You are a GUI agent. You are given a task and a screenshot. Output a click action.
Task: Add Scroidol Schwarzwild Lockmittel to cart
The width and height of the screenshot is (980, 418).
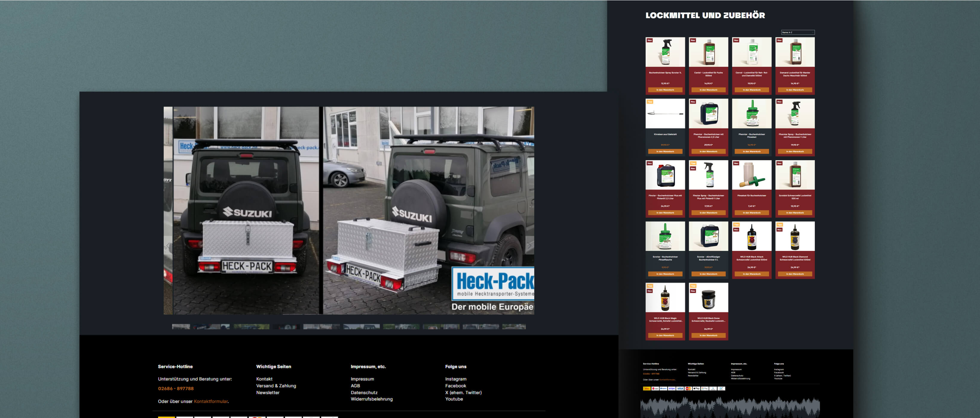pyautogui.click(x=795, y=212)
